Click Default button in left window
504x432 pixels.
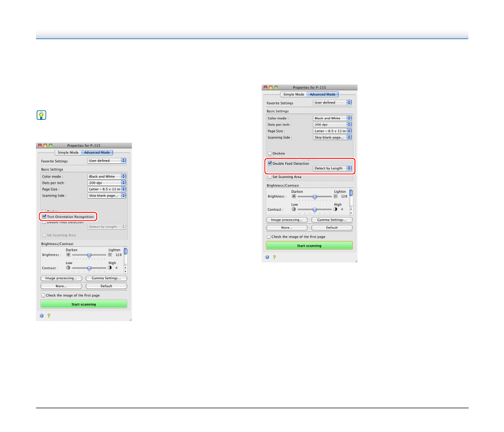click(x=106, y=286)
